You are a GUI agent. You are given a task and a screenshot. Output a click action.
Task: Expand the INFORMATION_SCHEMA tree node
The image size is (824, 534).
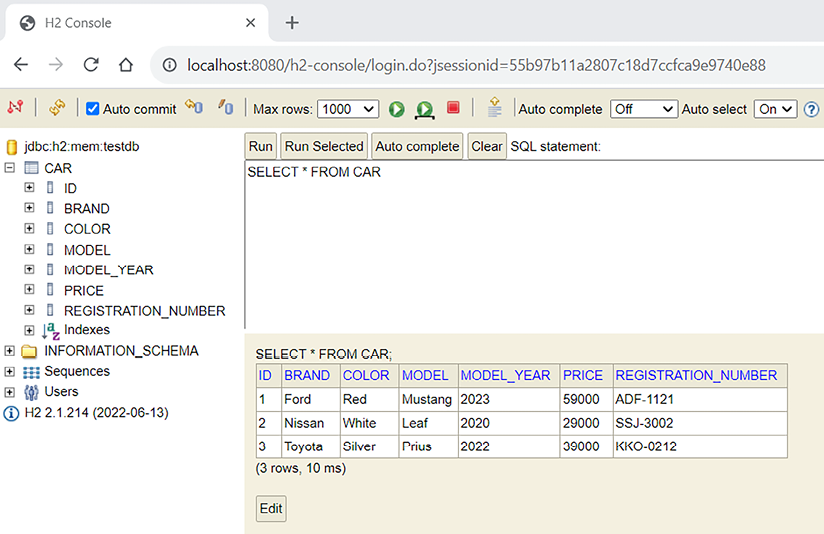click(x=10, y=351)
